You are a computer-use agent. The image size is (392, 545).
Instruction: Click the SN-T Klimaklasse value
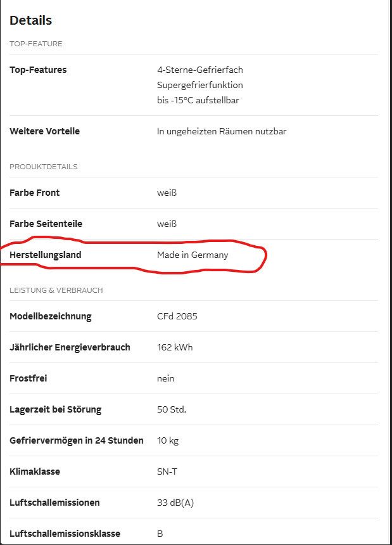point(167,471)
